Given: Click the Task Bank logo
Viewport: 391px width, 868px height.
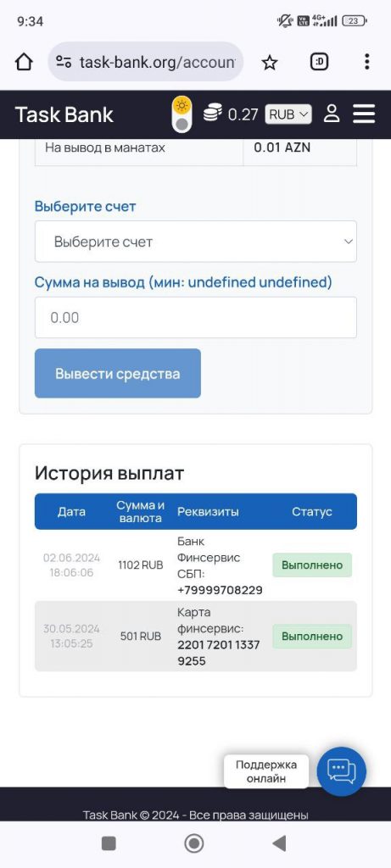Looking at the screenshot, I should (64, 114).
